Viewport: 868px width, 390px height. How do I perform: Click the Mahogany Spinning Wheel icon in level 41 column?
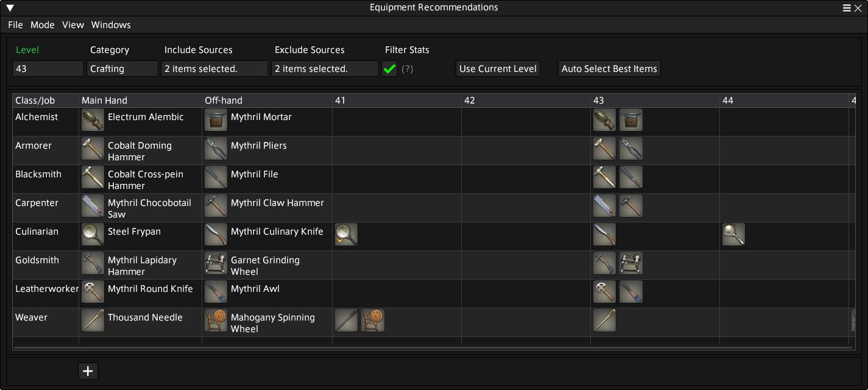coord(372,320)
